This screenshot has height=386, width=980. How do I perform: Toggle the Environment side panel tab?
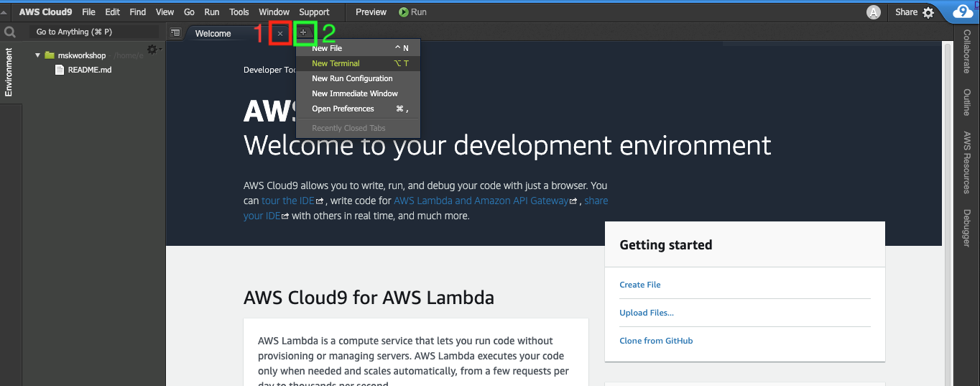pos(9,73)
